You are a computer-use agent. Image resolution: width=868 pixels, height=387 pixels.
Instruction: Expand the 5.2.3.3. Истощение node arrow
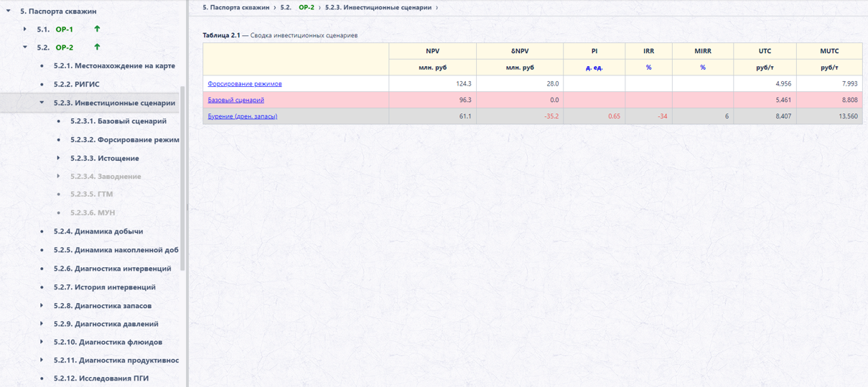58,158
